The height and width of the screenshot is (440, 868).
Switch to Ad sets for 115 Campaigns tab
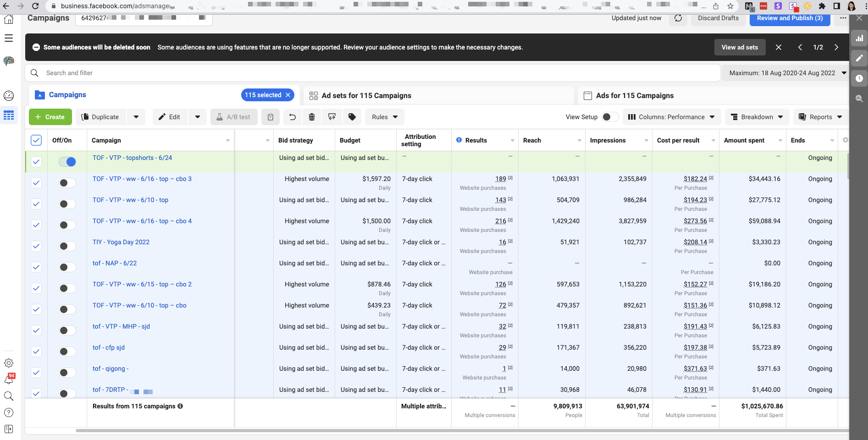pos(438,95)
